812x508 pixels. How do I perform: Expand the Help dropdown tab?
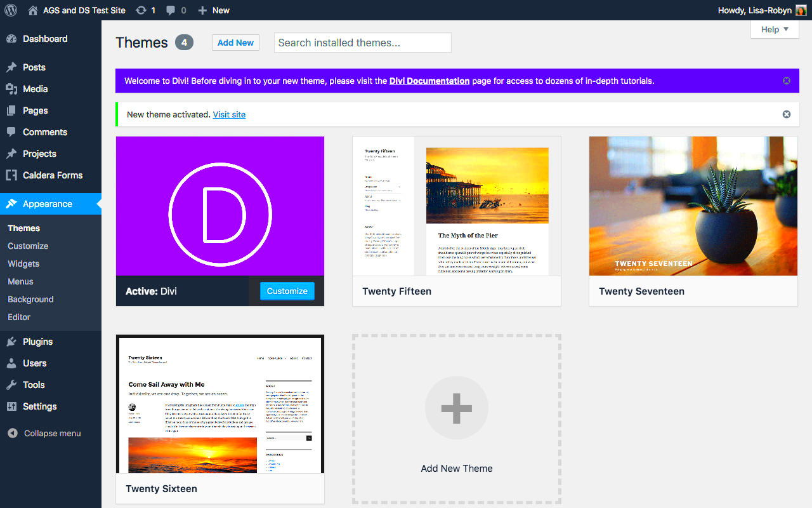(775, 29)
